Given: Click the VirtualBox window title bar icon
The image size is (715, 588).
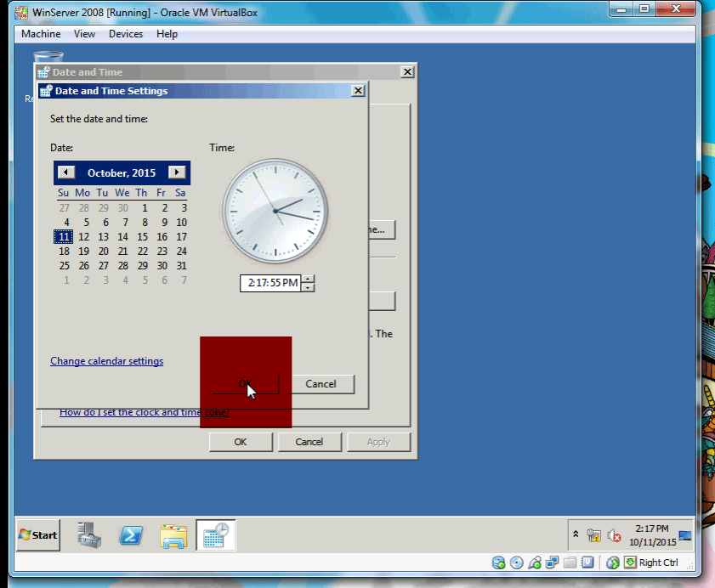Looking at the screenshot, I should click(x=21, y=12).
